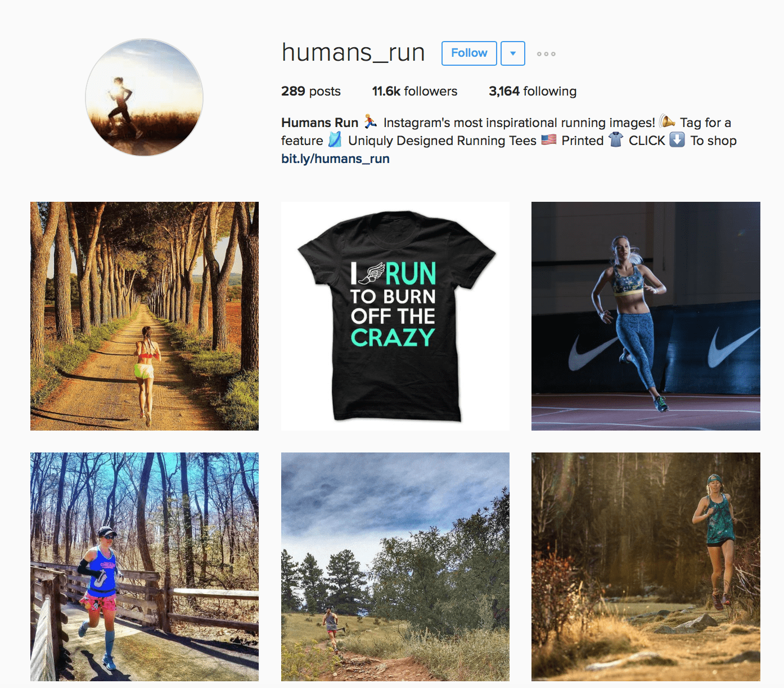Open the tree-lined path runner photo

coord(145,316)
